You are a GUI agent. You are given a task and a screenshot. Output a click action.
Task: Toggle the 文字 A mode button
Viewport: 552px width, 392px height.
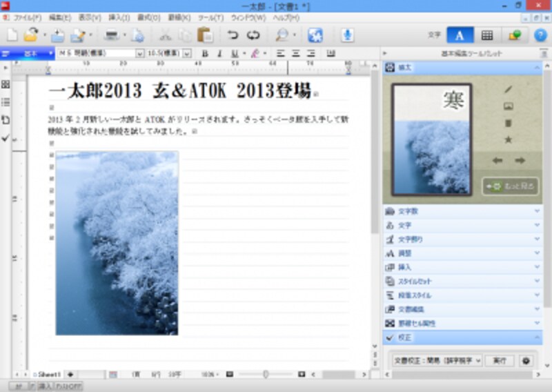point(460,35)
